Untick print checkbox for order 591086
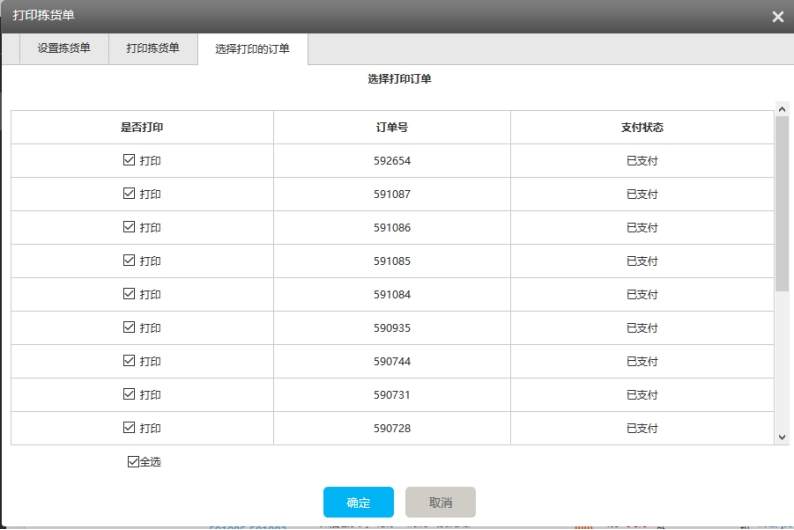This screenshot has width=794, height=530. tap(128, 227)
